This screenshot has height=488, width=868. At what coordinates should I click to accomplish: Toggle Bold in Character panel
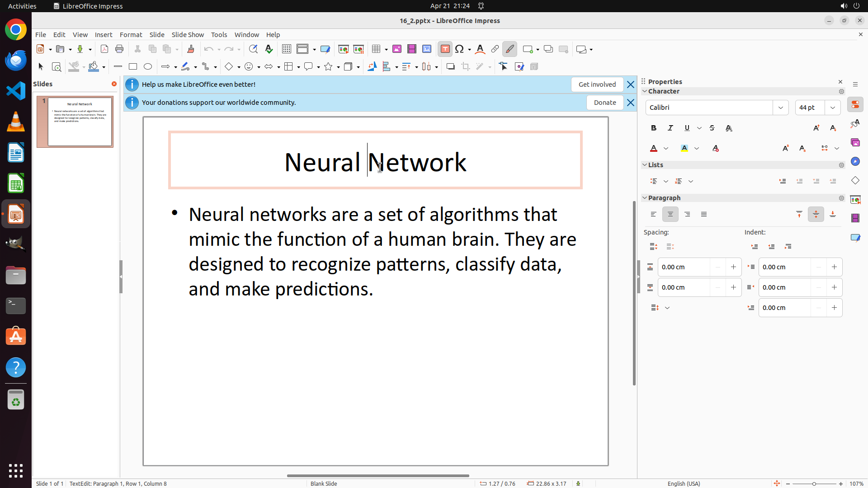[x=654, y=128]
